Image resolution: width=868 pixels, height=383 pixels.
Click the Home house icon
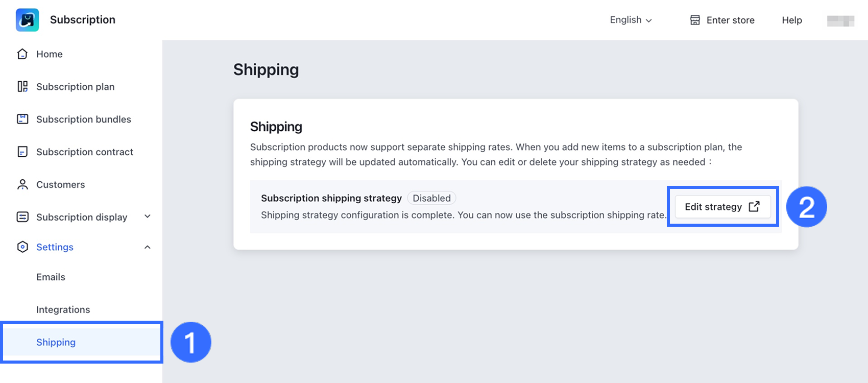pyautogui.click(x=22, y=54)
